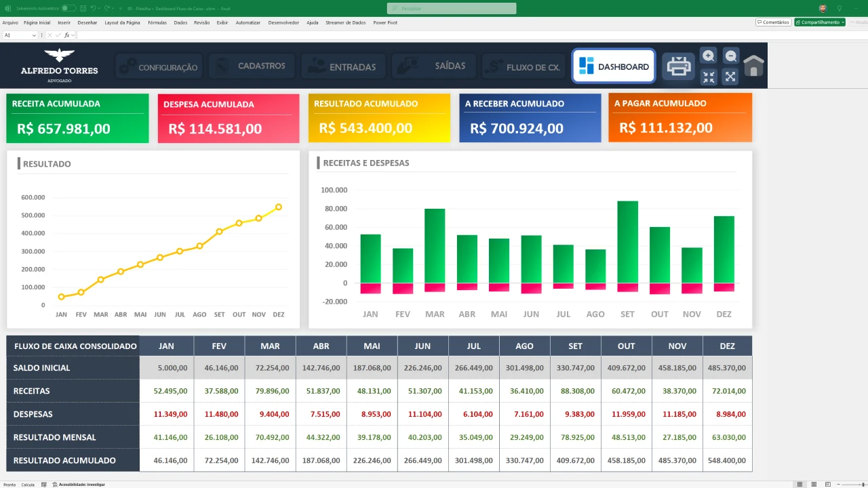Screen dimensions: 868x488
Task: Click the collapse-arrows exit fullscreen icon
Action: (x=709, y=77)
